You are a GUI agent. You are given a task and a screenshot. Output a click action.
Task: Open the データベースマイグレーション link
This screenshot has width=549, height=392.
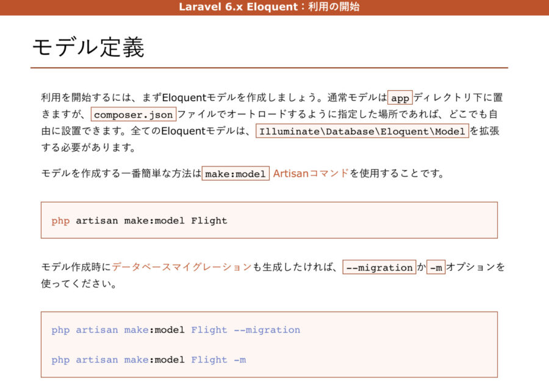(x=182, y=267)
